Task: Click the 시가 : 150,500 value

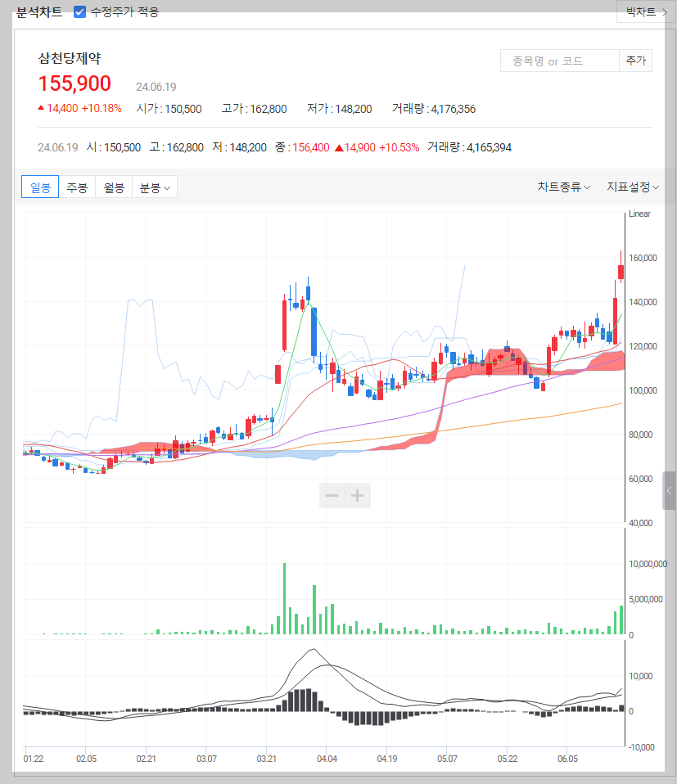Action: click(x=169, y=109)
